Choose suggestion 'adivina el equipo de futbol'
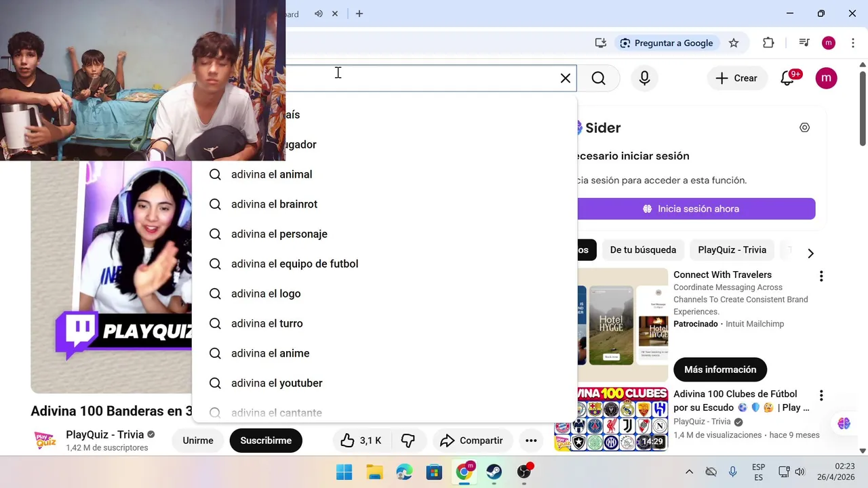The image size is (868, 488). (x=384, y=264)
